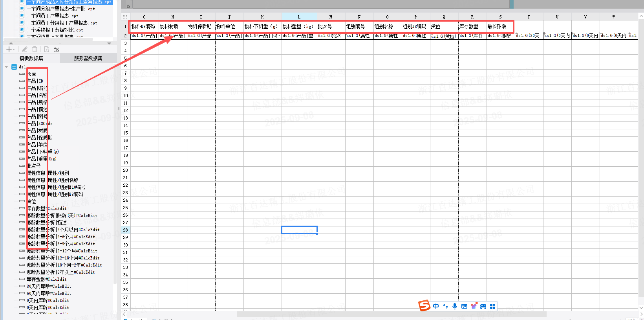Click cell ds1.G(货位) in row 2
Viewport: 644px width, 320px height.
click(444, 36)
